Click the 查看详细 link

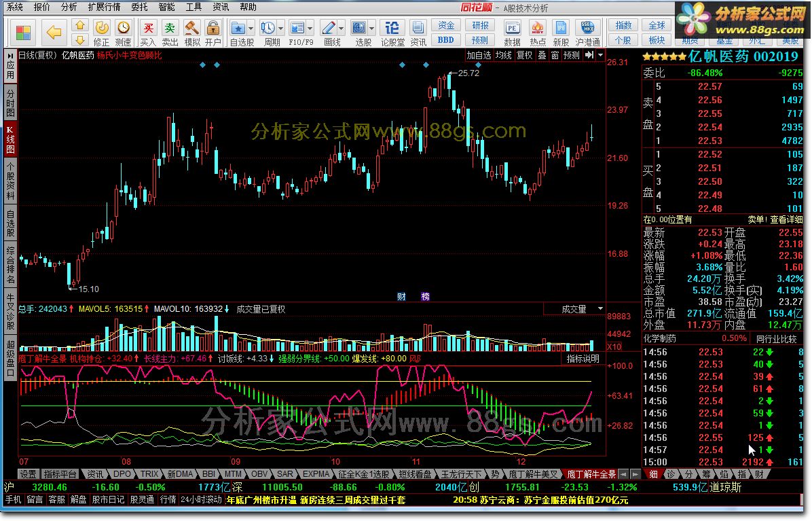pos(786,219)
